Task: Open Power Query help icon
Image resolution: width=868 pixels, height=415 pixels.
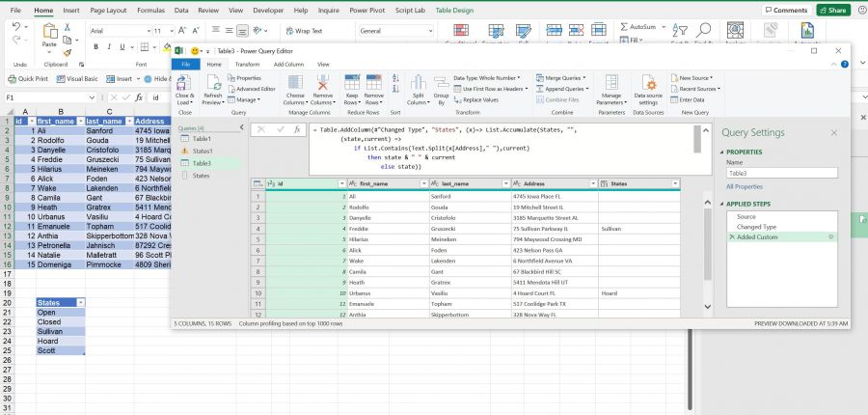Action: pos(845,65)
